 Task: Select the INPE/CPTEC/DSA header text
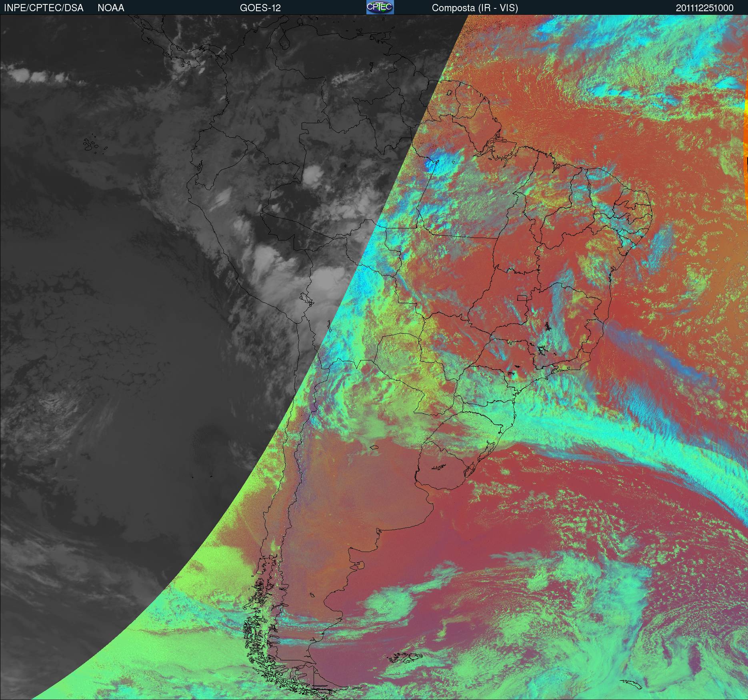[x=44, y=8]
